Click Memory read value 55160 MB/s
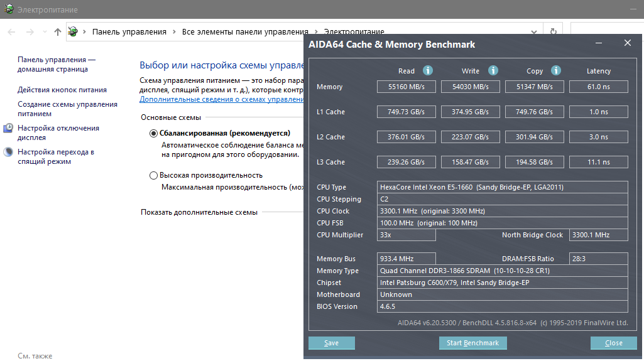The height and width of the screenshot is (361, 644). (407, 87)
